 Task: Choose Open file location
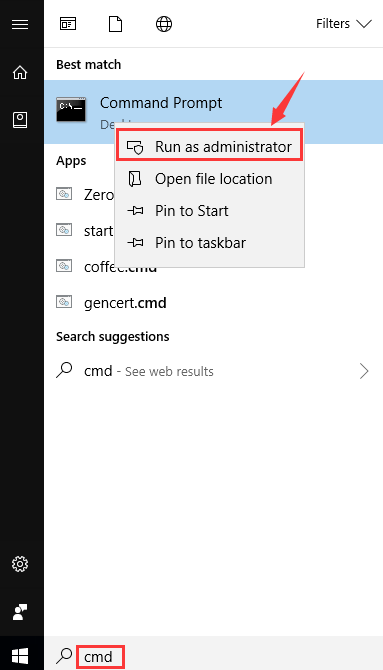209,179
